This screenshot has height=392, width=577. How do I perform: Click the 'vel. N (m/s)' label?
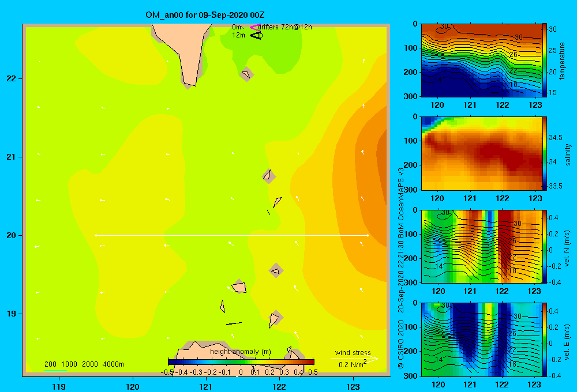point(567,248)
